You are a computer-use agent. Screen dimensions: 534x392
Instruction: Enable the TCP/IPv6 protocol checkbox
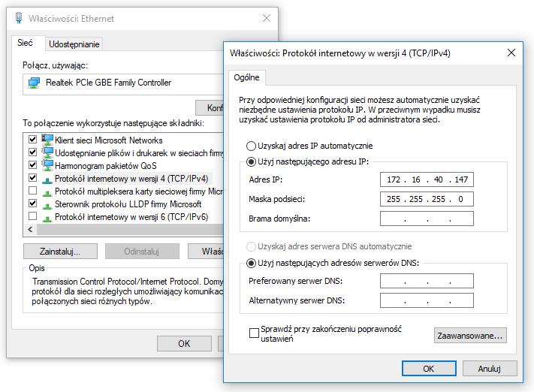(33, 216)
